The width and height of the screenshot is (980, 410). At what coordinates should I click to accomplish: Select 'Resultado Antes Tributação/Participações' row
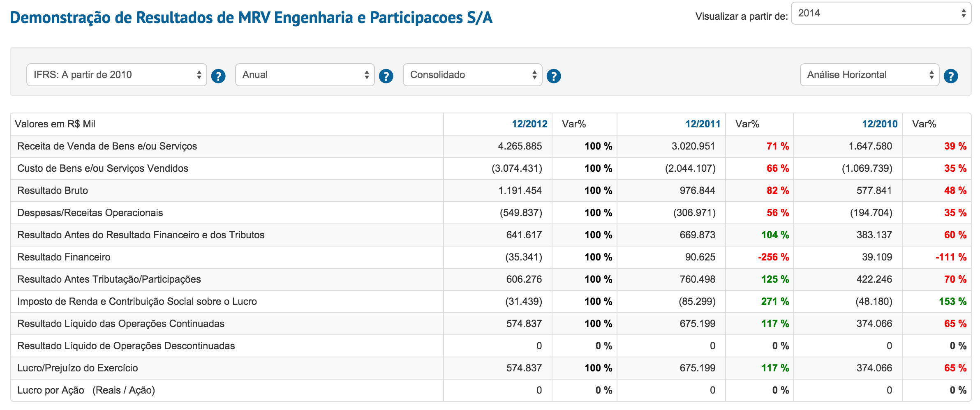point(491,279)
